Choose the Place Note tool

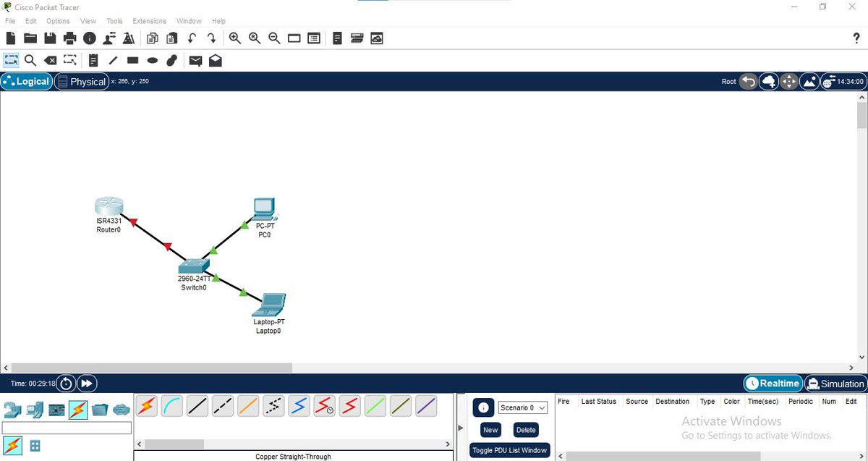pyautogui.click(x=93, y=60)
